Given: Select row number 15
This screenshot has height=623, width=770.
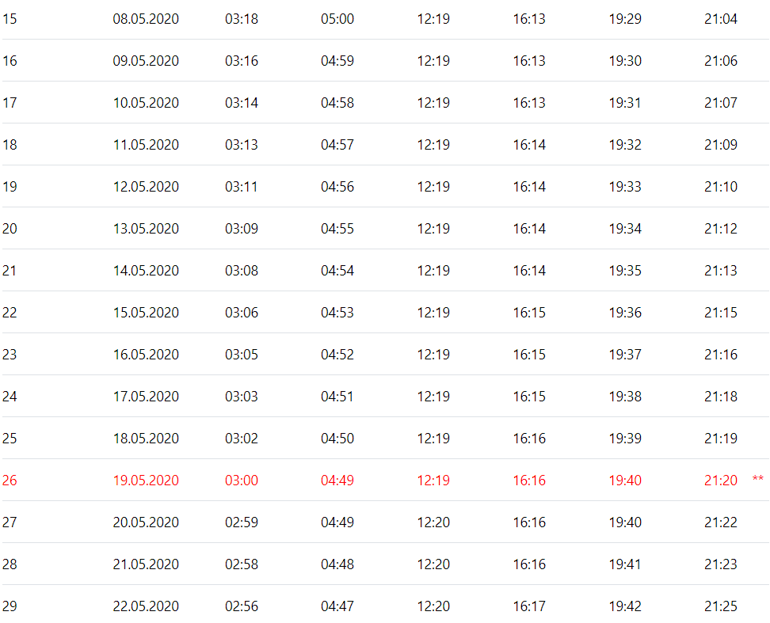Looking at the screenshot, I should [x=10, y=19].
